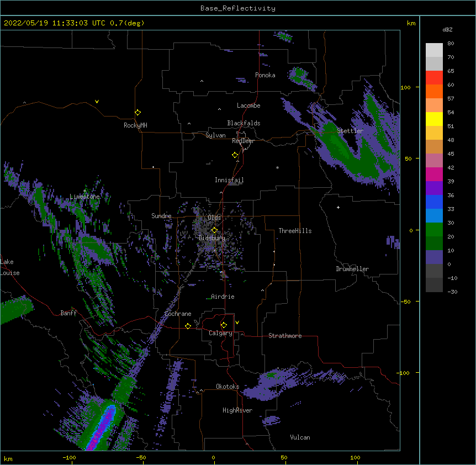
Task: Click the yellow v marker northwest of RockyMH
Action: (97, 102)
